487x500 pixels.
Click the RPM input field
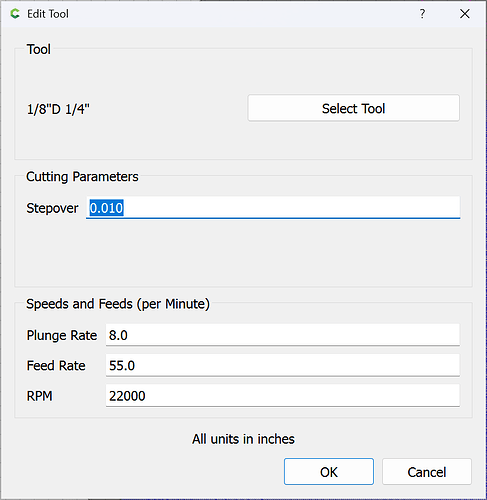(x=283, y=396)
